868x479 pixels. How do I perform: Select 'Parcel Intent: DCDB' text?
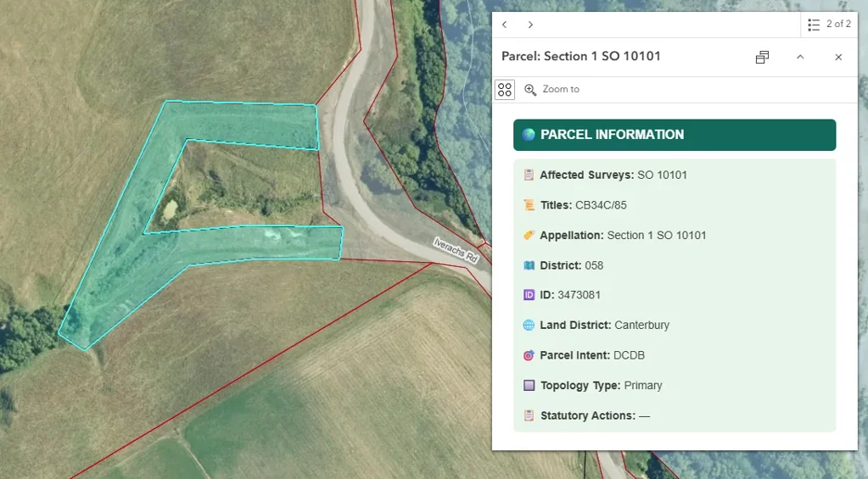tap(592, 355)
